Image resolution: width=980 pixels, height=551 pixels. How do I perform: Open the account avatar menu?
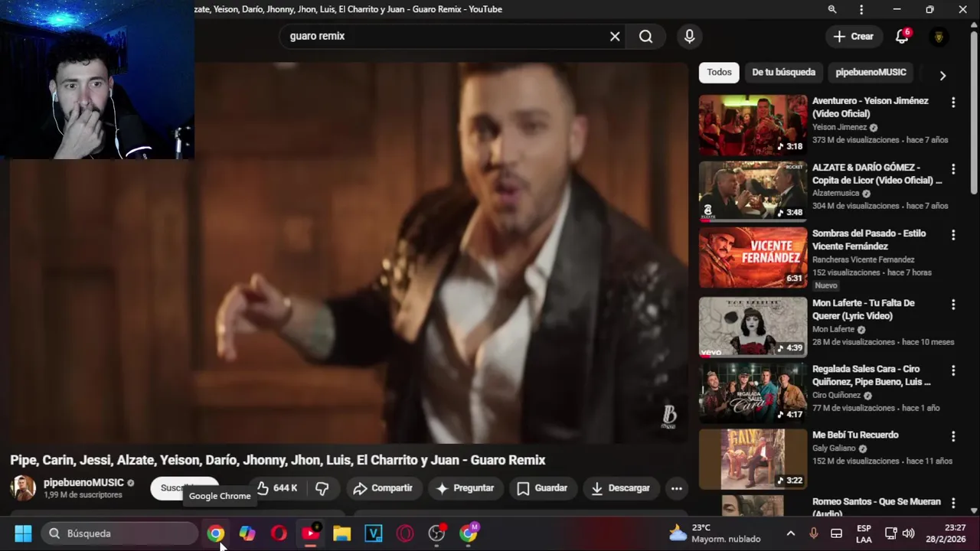tap(939, 36)
